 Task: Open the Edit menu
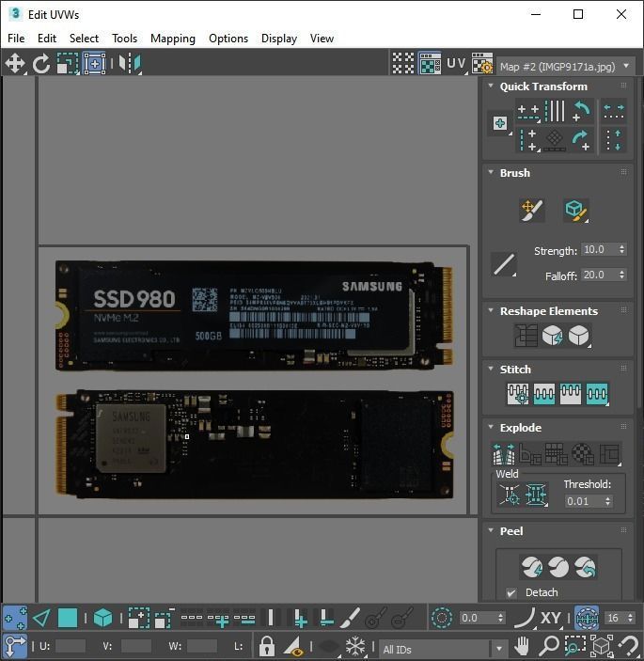pyautogui.click(x=47, y=39)
